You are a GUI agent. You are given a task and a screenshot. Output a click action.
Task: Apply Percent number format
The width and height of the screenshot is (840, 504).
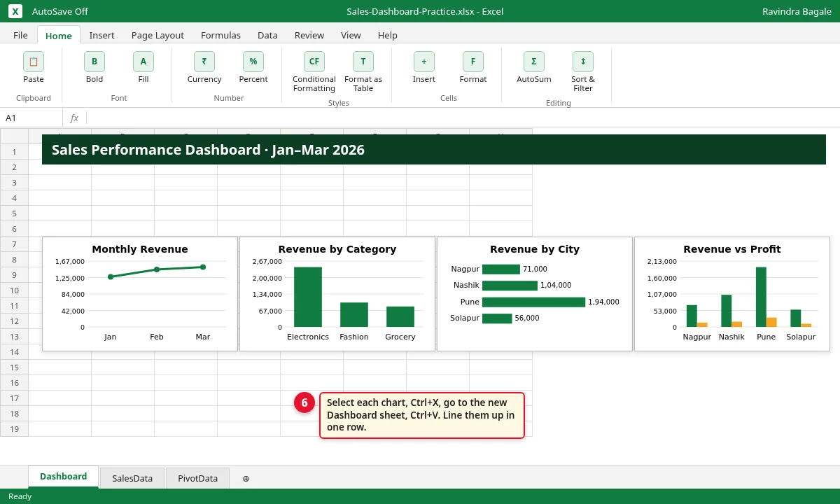click(253, 62)
